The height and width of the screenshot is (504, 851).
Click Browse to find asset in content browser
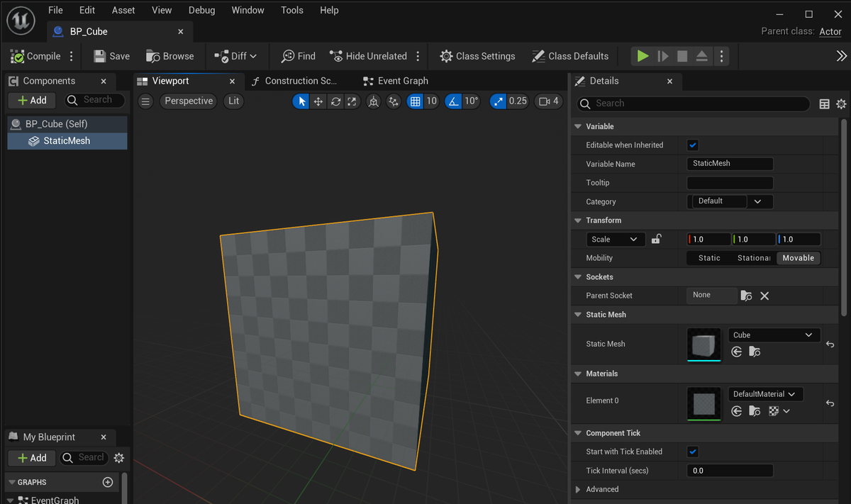pos(169,56)
